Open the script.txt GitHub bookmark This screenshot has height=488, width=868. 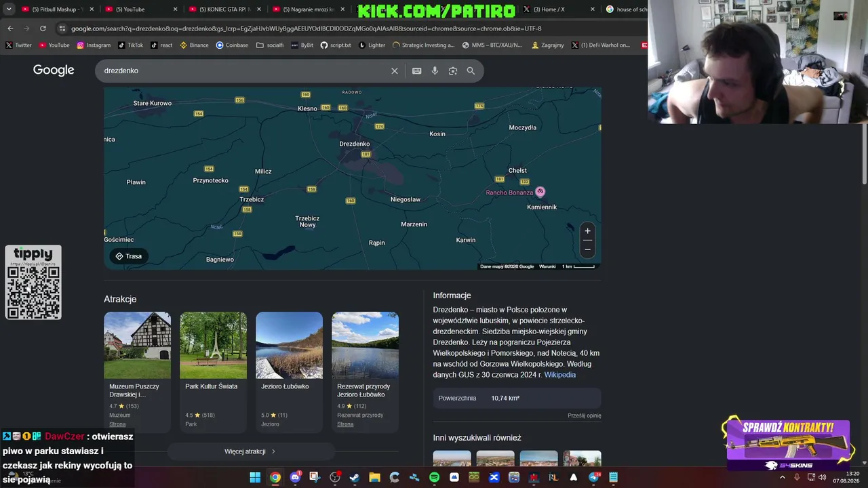pyautogui.click(x=336, y=45)
